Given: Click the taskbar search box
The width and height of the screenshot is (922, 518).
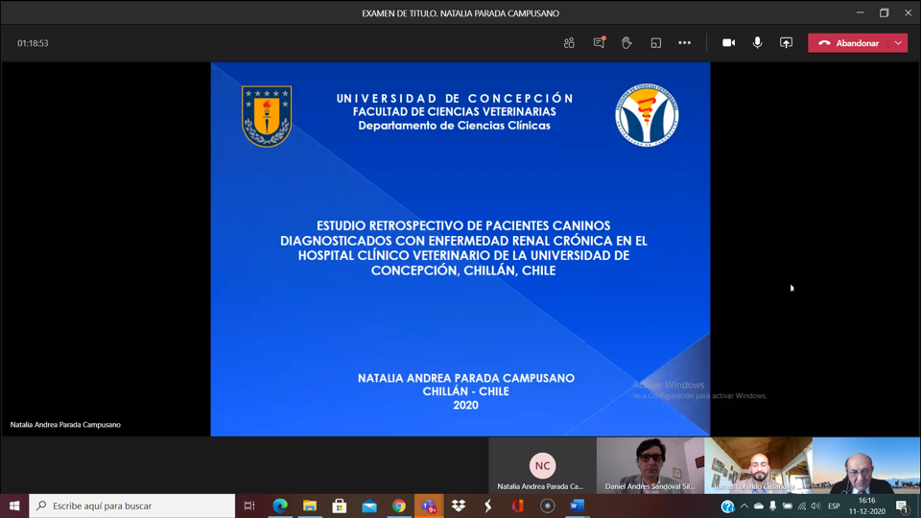Looking at the screenshot, I should (x=132, y=506).
